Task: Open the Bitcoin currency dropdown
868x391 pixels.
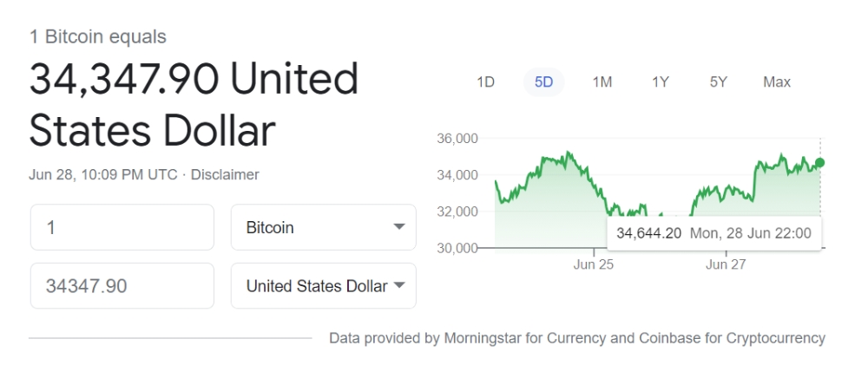Action: [323, 227]
